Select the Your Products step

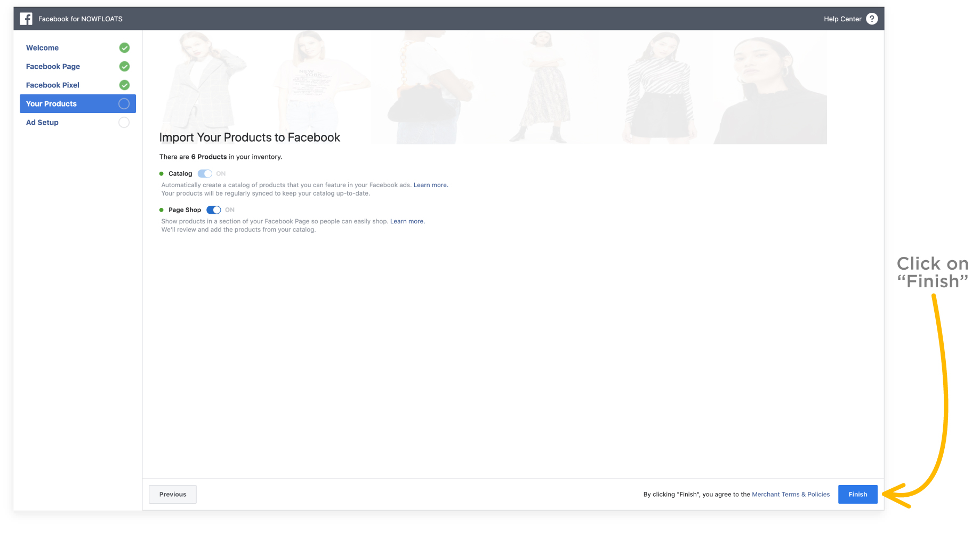coord(51,104)
